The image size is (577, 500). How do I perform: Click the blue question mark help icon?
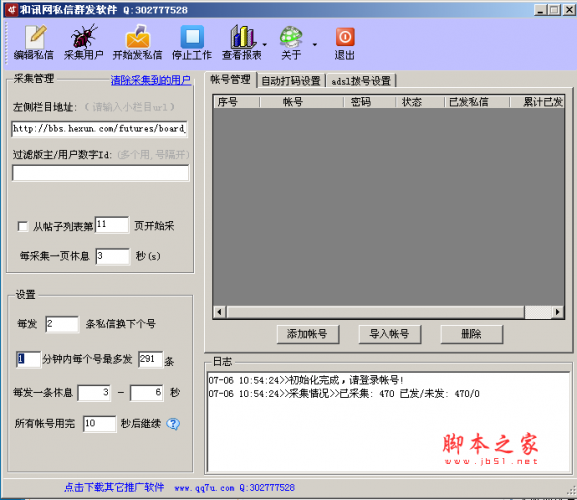click(x=173, y=424)
